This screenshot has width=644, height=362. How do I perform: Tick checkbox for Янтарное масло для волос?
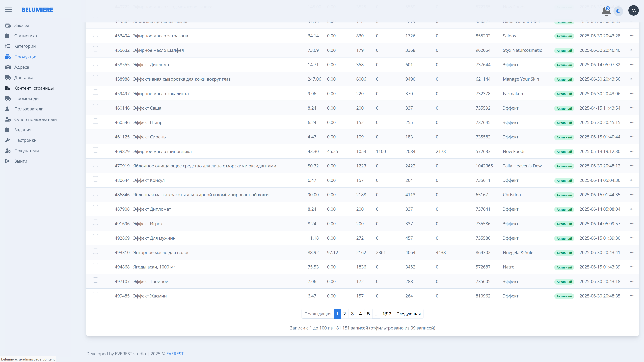(95, 251)
